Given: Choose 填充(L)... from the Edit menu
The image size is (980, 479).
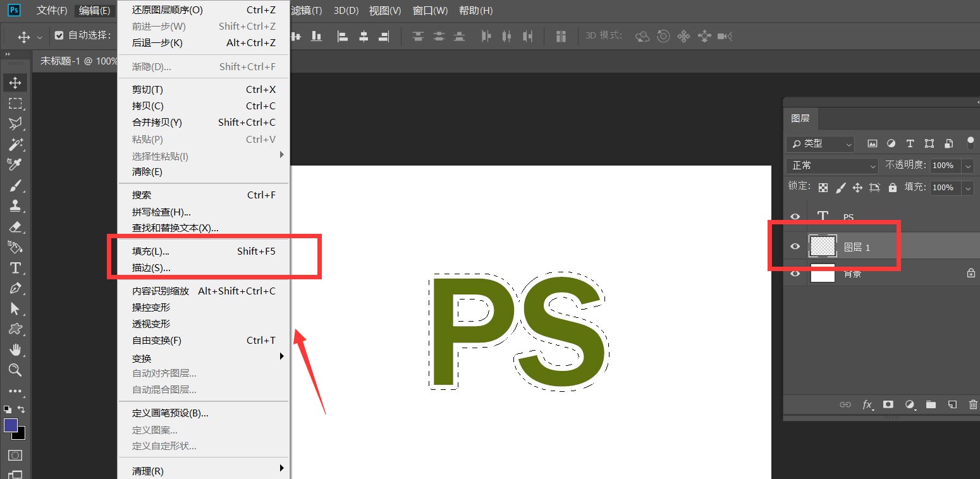Looking at the screenshot, I should pos(204,252).
